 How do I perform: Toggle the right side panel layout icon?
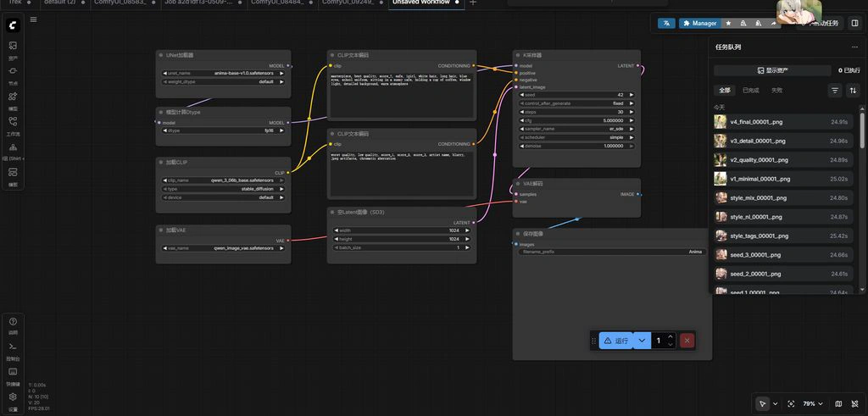tap(855, 23)
